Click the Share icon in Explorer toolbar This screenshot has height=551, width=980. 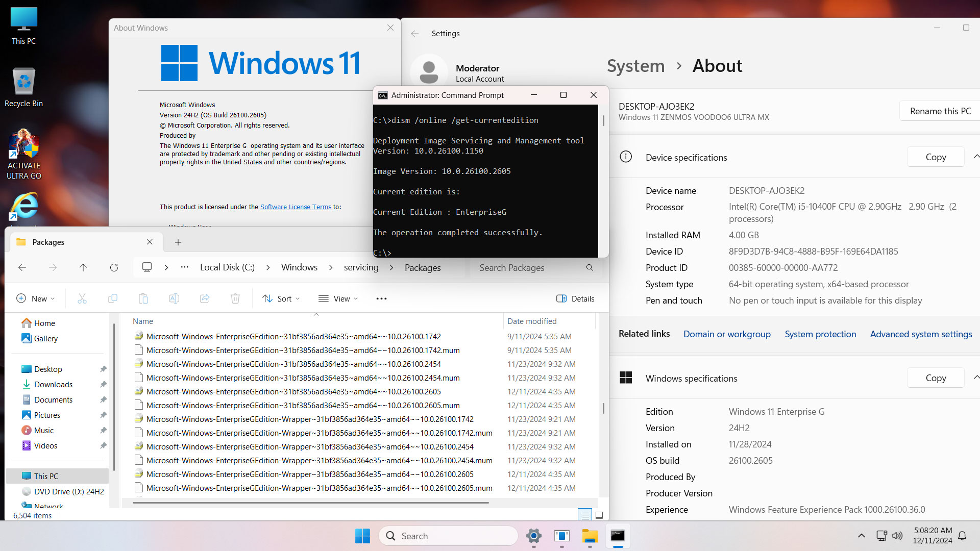coord(205,298)
